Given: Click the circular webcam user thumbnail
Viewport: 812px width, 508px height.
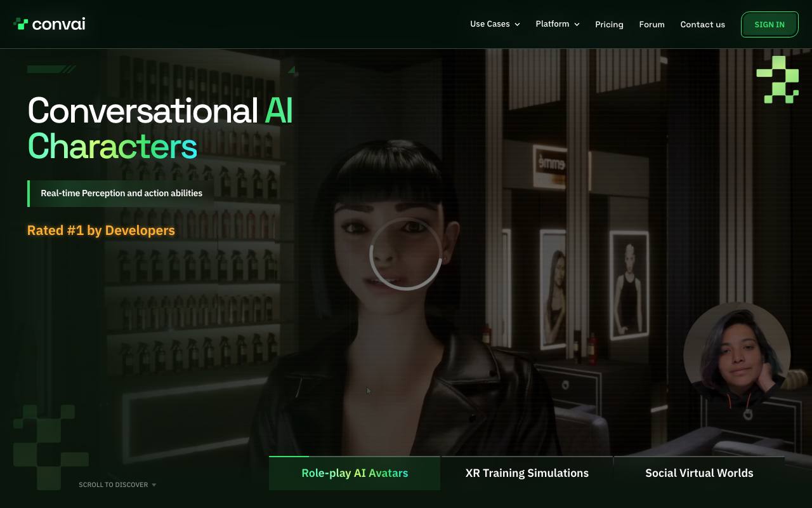Looking at the screenshot, I should (x=737, y=357).
